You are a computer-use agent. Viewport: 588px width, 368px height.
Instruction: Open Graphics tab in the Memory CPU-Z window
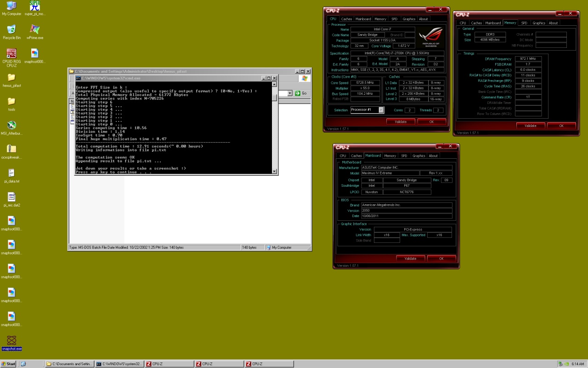pyautogui.click(x=538, y=23)
